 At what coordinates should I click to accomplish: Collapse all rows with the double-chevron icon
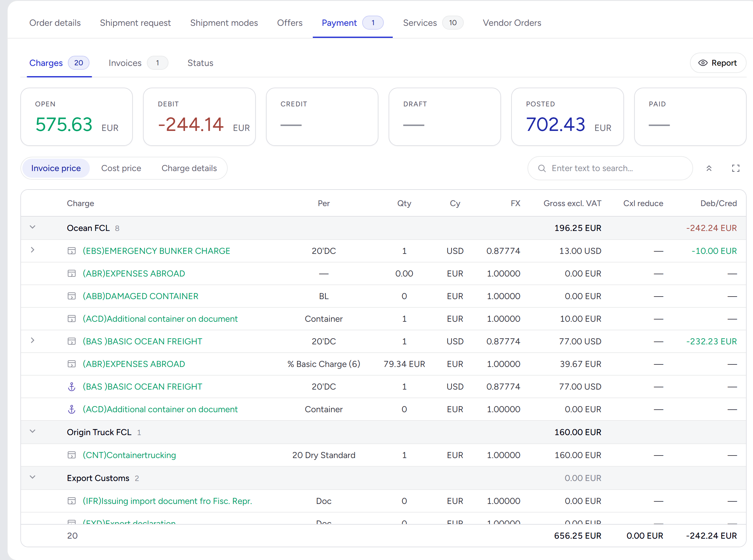[709, 169]
